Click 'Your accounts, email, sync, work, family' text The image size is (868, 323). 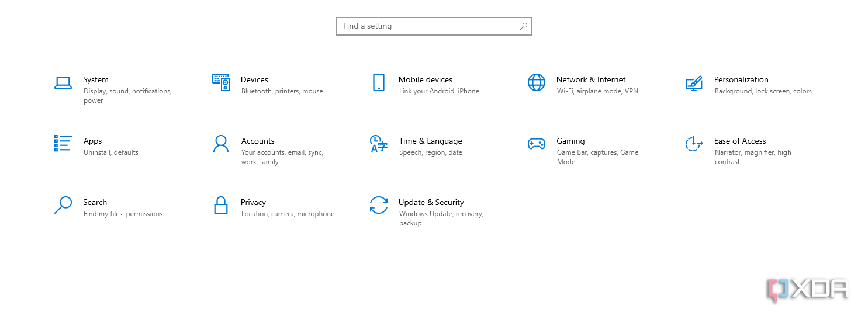[282, 157]
